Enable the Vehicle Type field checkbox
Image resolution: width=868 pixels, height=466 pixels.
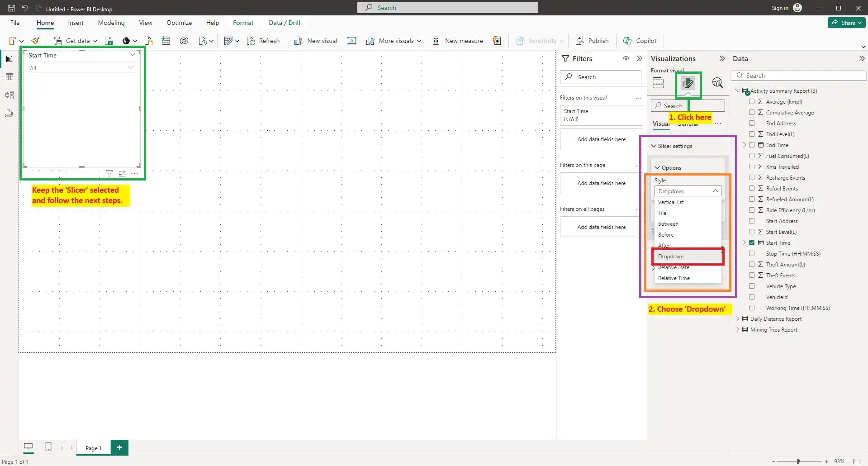click(x=752, y=286)
